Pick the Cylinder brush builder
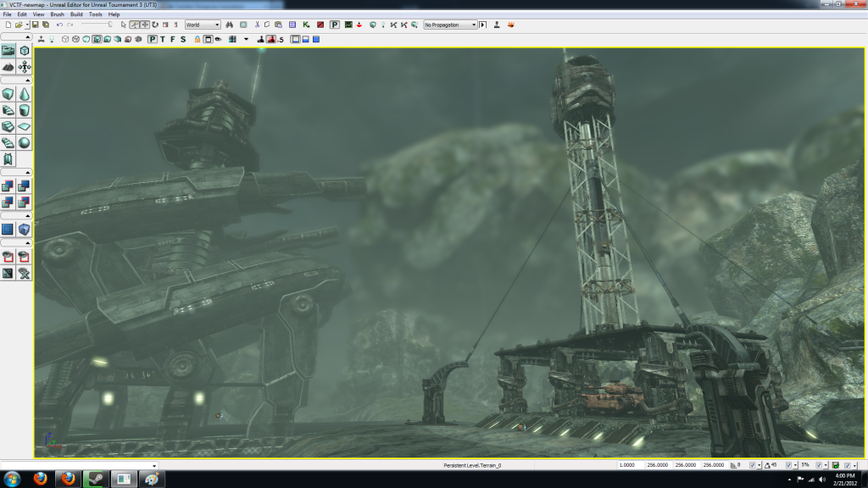The height and width of the screenshot is (488, 868). coord(25,110)
